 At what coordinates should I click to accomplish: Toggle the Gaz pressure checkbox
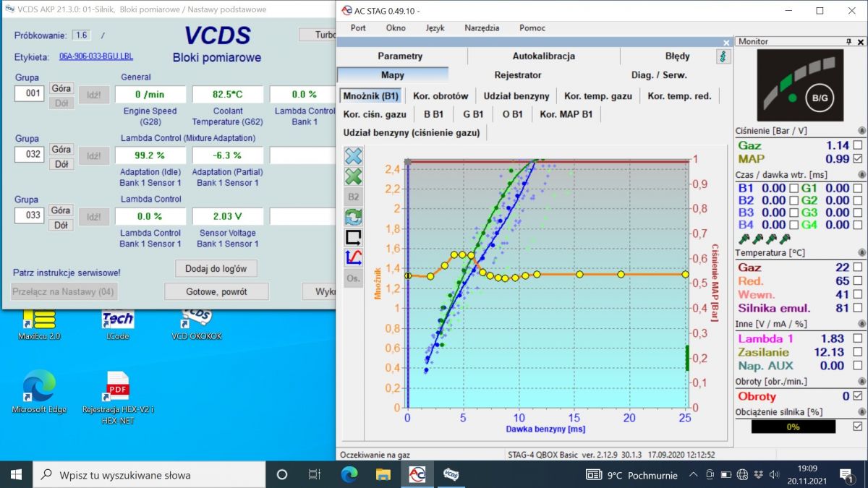point(857,145)
